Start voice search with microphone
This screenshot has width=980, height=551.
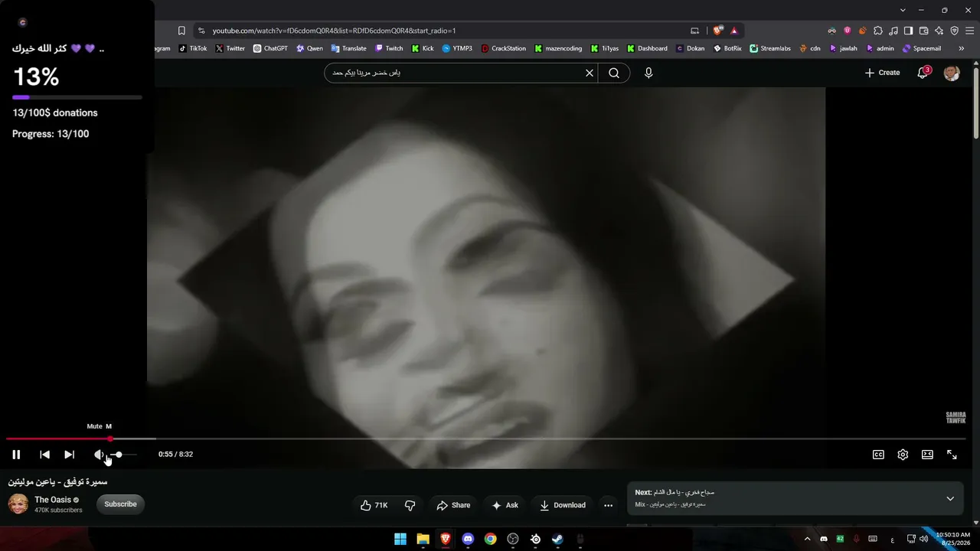(648, 73)
